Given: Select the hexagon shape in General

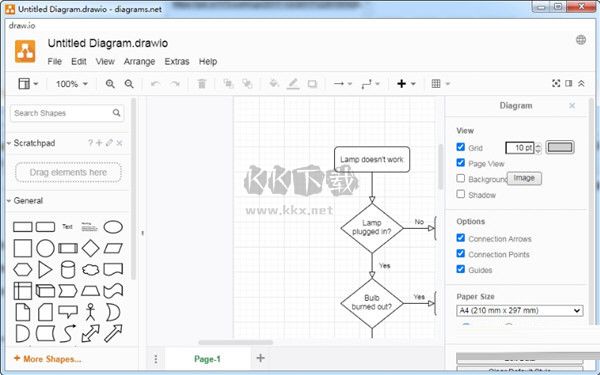Looking at the screenshot, I should pos(23,270).
